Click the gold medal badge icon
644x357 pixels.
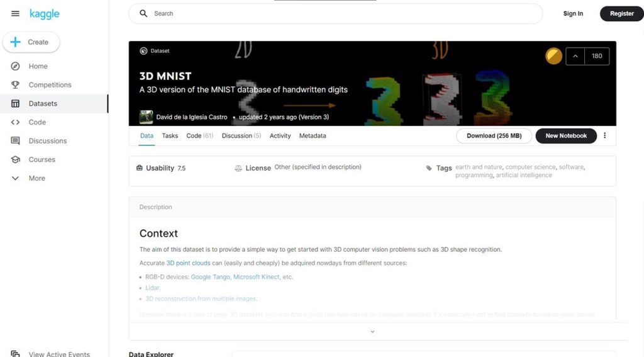tap(553, 56)
